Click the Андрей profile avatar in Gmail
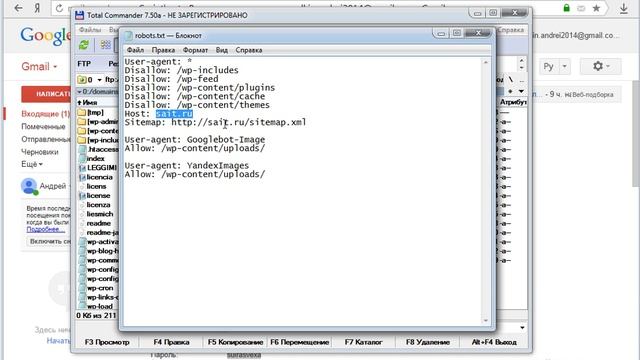 coord(29,186)
